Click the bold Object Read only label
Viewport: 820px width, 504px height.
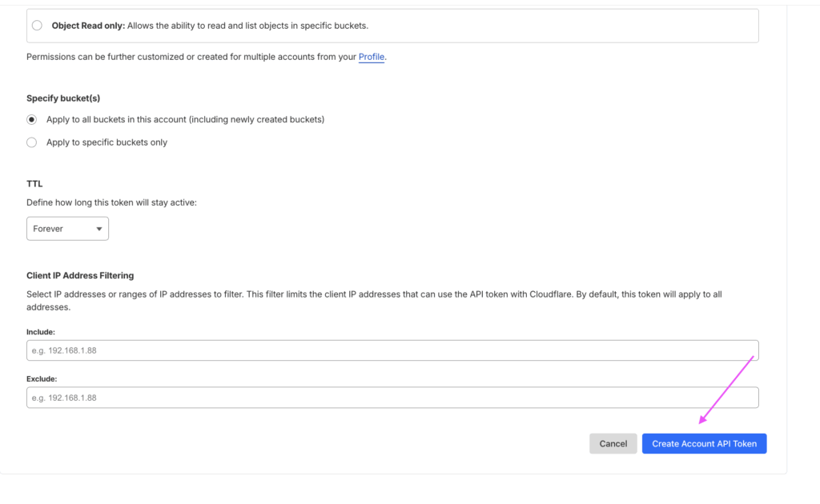point(88,26)
